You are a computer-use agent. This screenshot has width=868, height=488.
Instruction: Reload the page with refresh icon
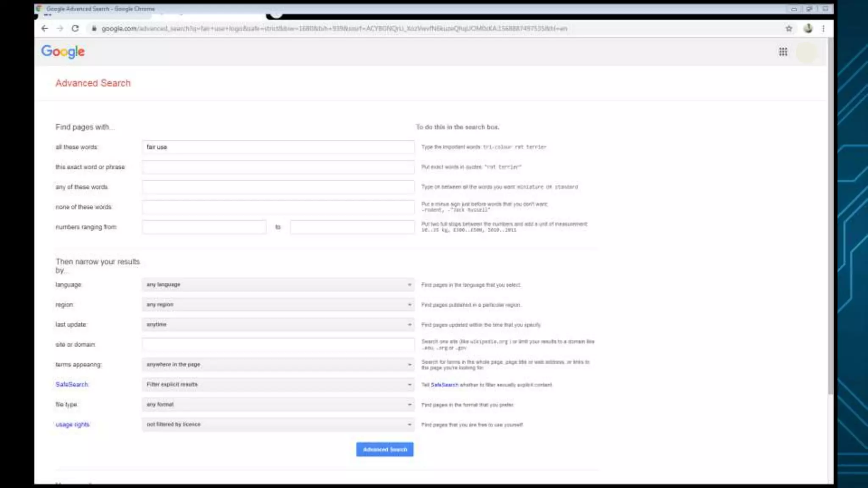(75, 28)
